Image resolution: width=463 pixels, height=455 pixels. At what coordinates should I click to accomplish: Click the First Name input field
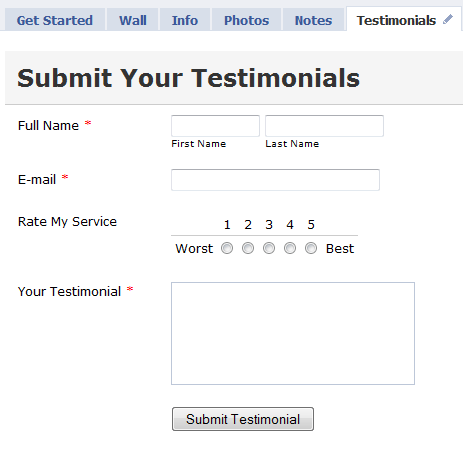click(x=215, y=126)
